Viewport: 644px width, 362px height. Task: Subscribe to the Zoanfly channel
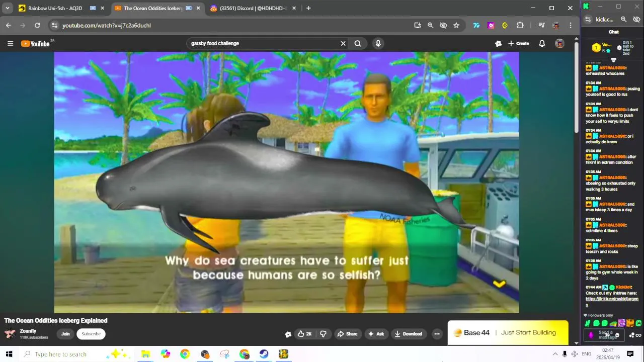91,334
